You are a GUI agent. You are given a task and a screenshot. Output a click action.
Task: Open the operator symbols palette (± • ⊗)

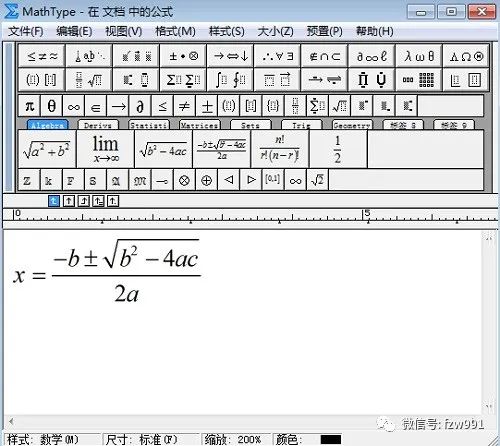(x=183, y=56)
